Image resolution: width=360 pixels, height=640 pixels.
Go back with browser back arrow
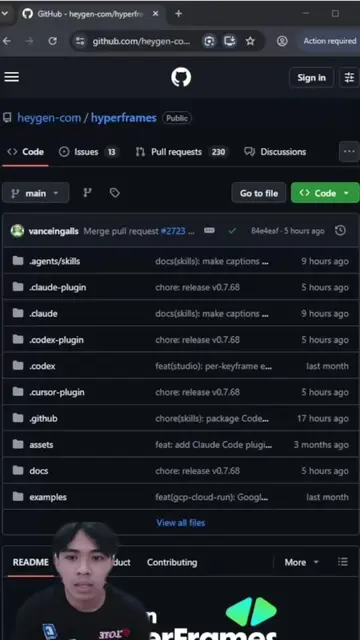(6, 41)
